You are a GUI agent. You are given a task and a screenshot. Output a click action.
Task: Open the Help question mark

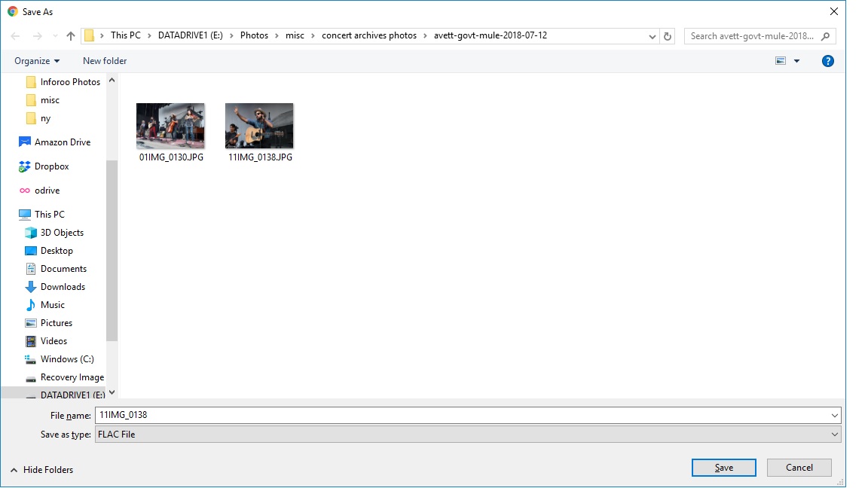click(x=828, y=60)
